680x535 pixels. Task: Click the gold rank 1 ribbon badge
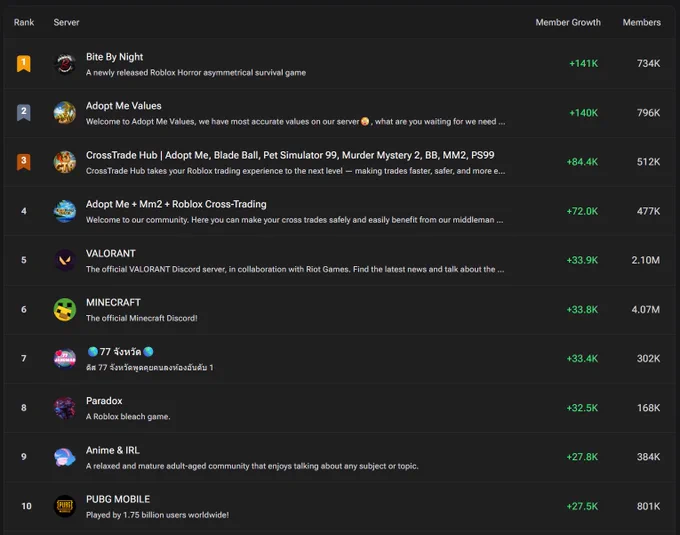click(x=24, y=64)
